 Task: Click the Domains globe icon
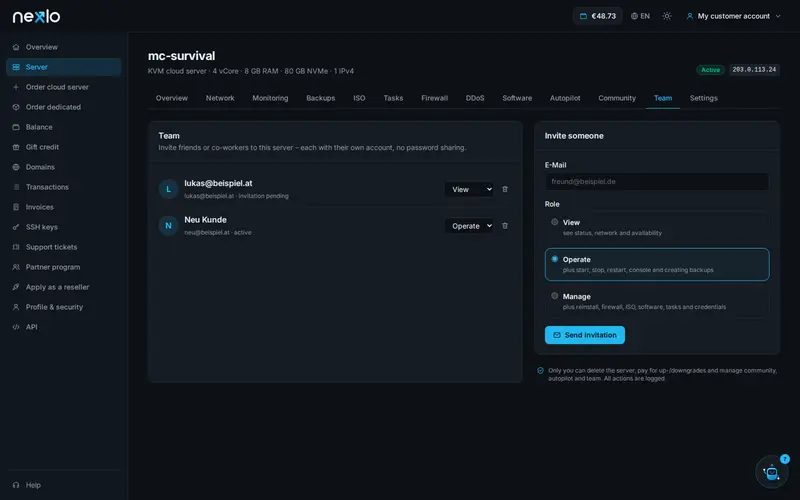click(16, 167)
